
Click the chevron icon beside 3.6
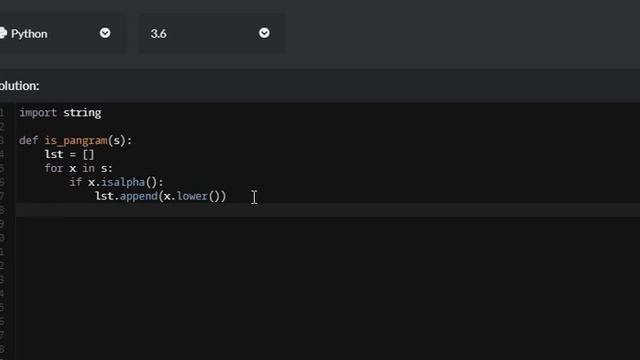pos(264,33)
